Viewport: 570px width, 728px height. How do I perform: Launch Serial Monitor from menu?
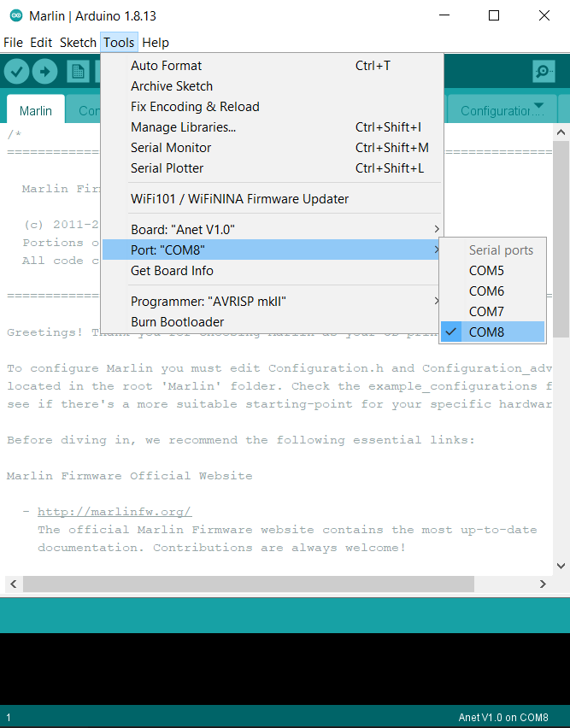coord(272,148)
